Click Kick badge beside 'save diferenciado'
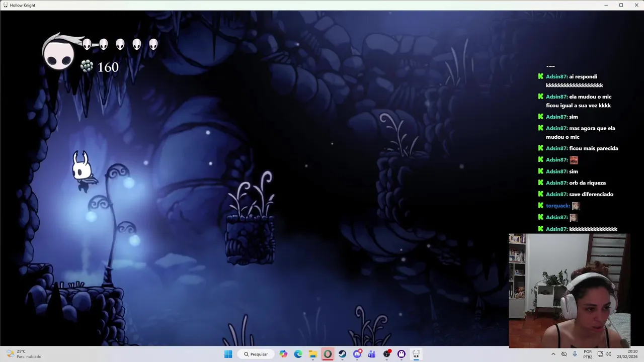This screenshot has height=362, width=644. 541,194
